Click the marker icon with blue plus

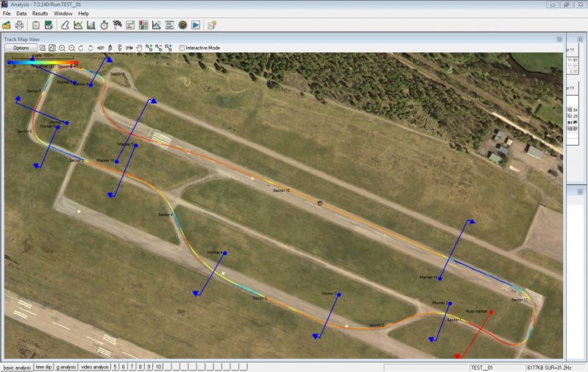[x=169, y=48]
